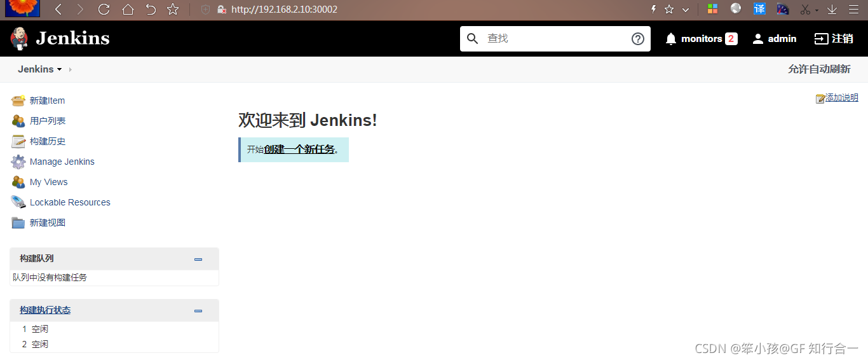Click the browser undo/restore arrow icon

[151, 10]
